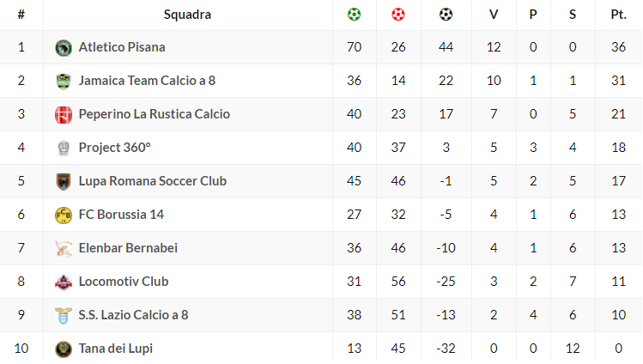Click the V wins column header
The height and width of the screenshot is (364, 643).
point(494,15)
